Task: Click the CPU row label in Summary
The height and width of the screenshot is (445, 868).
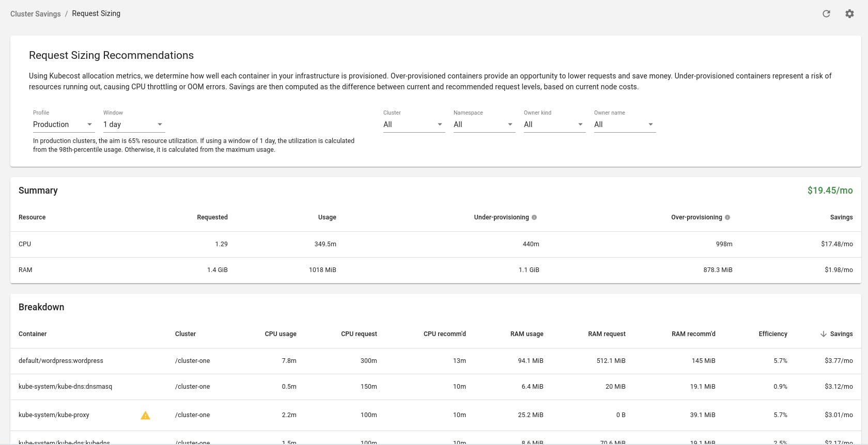Action: pos(25,244)
